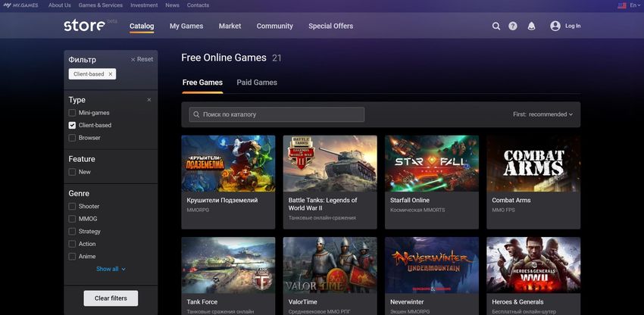Open the Community menu
This screenshot has height=315, width=644.
pyautogui.click(x=275, y=26)
